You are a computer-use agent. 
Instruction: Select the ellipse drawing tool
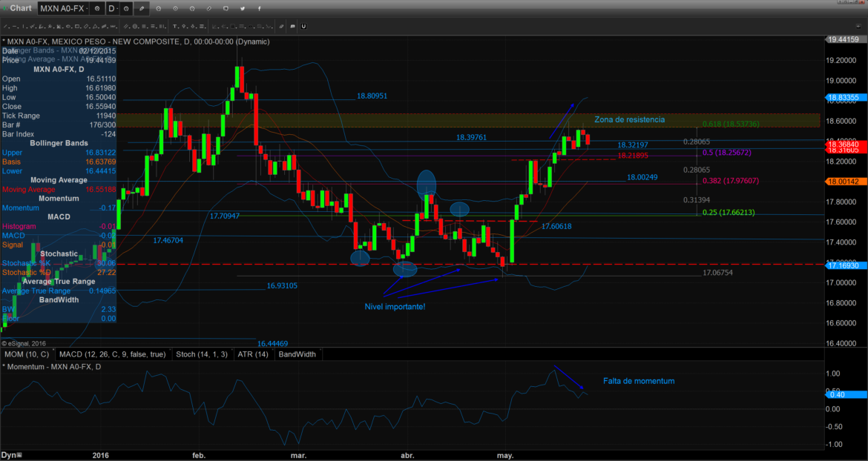pyautogui.click(x=69, y=26)
